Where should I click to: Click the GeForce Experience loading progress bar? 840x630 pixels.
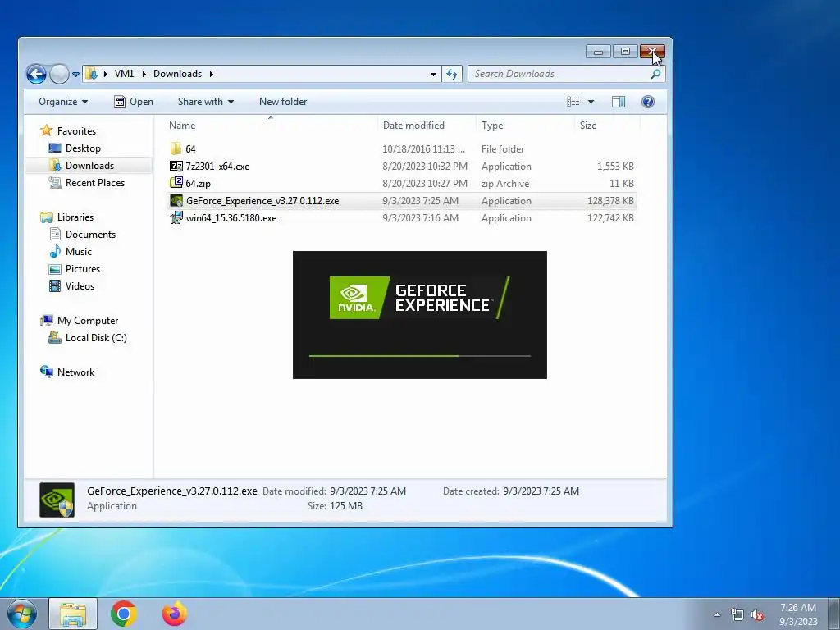[420, 356]
